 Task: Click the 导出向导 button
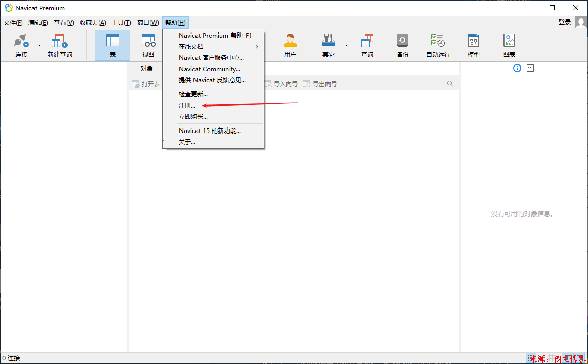click(320, 84)
